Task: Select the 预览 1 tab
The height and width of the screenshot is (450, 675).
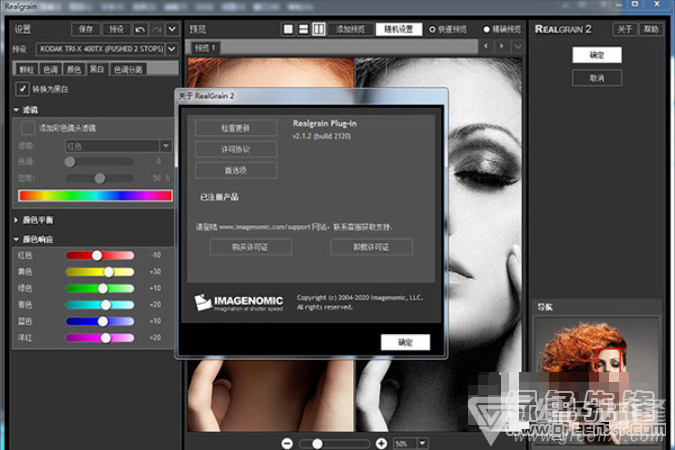Action: tap(205, 48)
